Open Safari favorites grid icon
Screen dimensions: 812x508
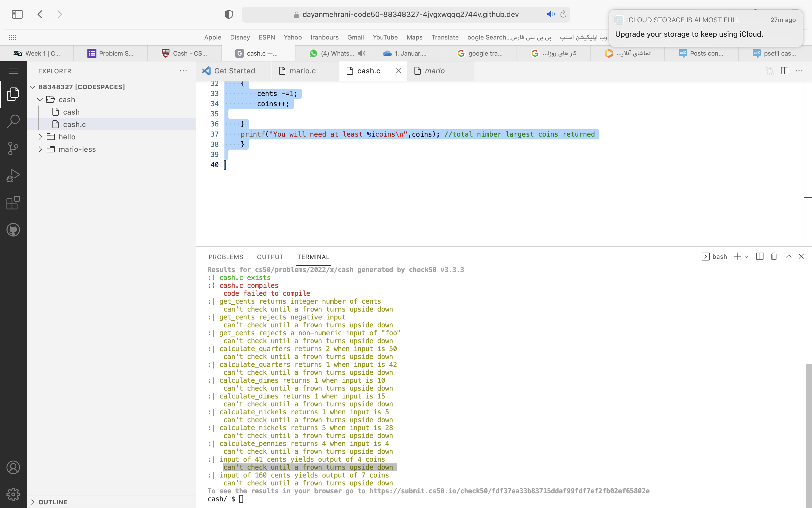click(x=12, y=37)
